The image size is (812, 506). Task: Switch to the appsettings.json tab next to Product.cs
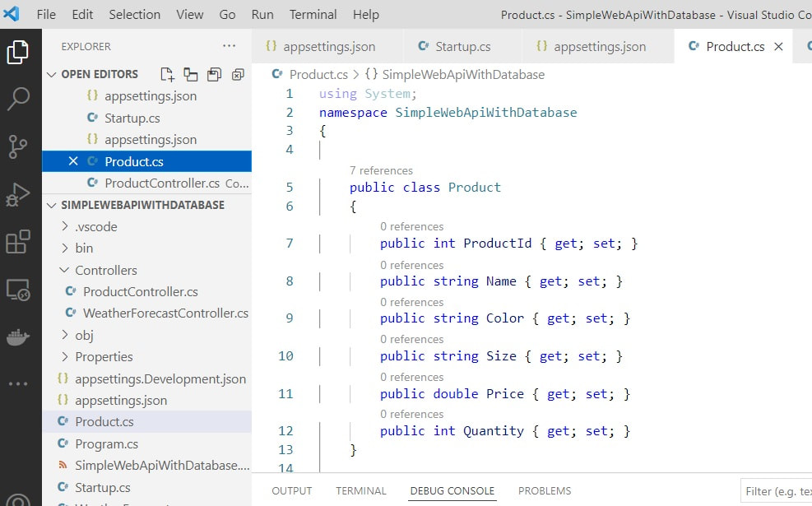point(598,47)
